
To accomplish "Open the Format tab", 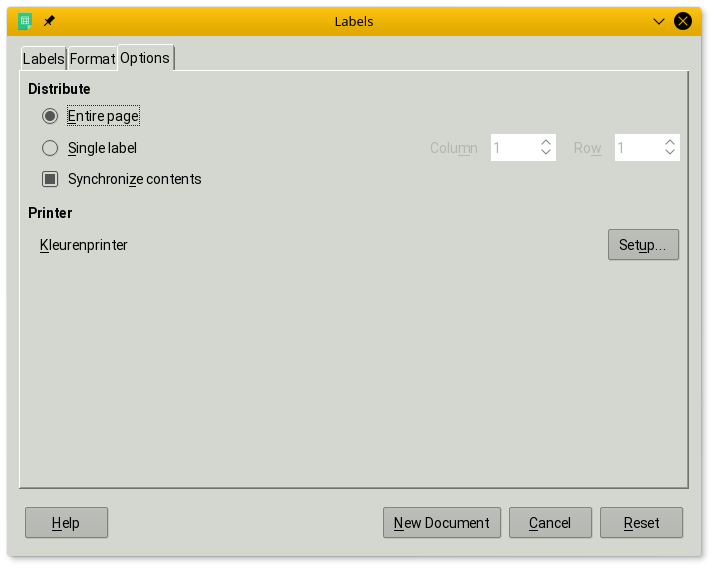I will [x=92, y=59].
